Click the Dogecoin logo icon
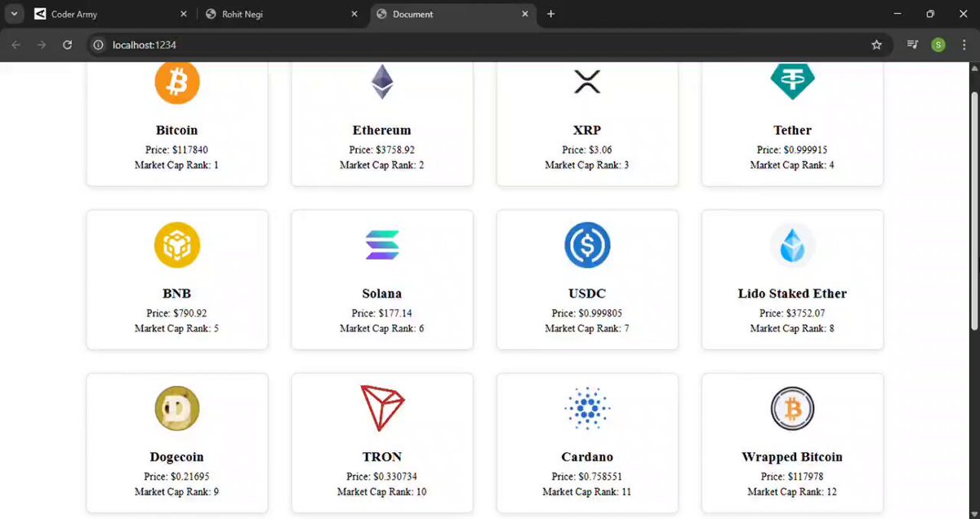The width and height of the screenshot is (980, 519). point(177,408)
